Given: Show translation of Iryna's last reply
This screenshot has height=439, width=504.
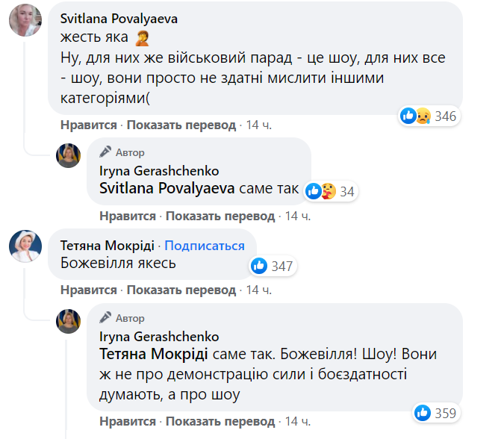Looking at the screenshot, I should tap(221, 421).
